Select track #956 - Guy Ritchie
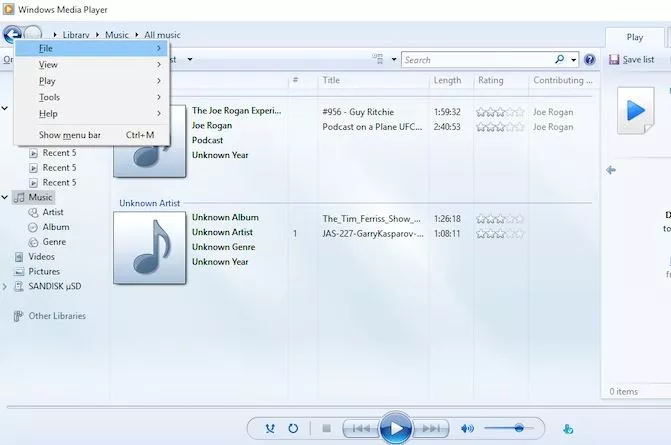The height and width of the screenshot is (445, 671). [358, 112]
